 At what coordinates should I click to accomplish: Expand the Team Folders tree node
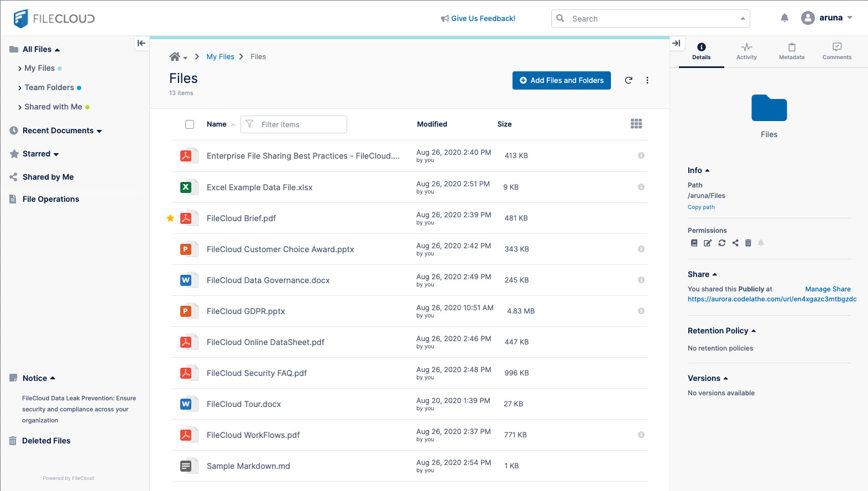click(x=20, y=88)
